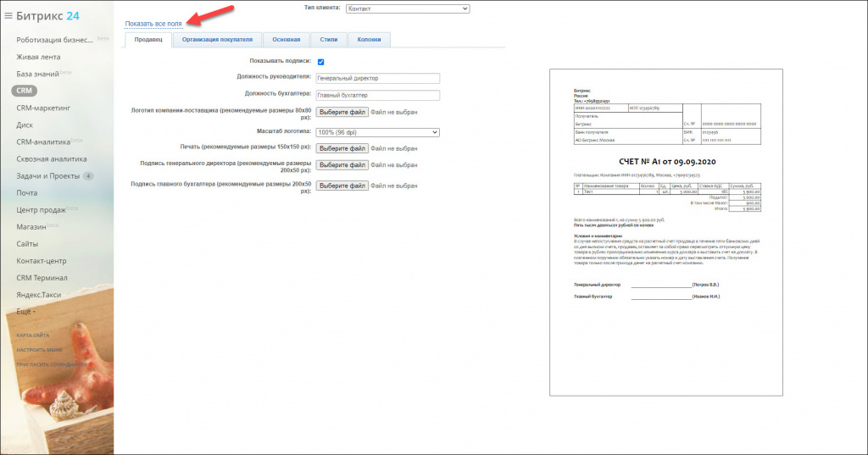Go to the Основная tab
Image resolution: width=868 pixels, height=455 pixels.
click(x=286, y=39)
